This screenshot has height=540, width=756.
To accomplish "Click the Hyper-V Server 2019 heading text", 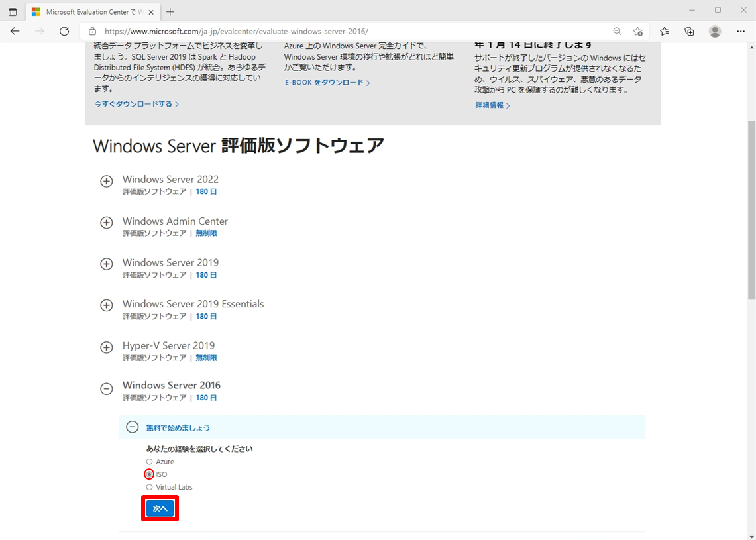I will pyautogui.click(x=168, y=346).
